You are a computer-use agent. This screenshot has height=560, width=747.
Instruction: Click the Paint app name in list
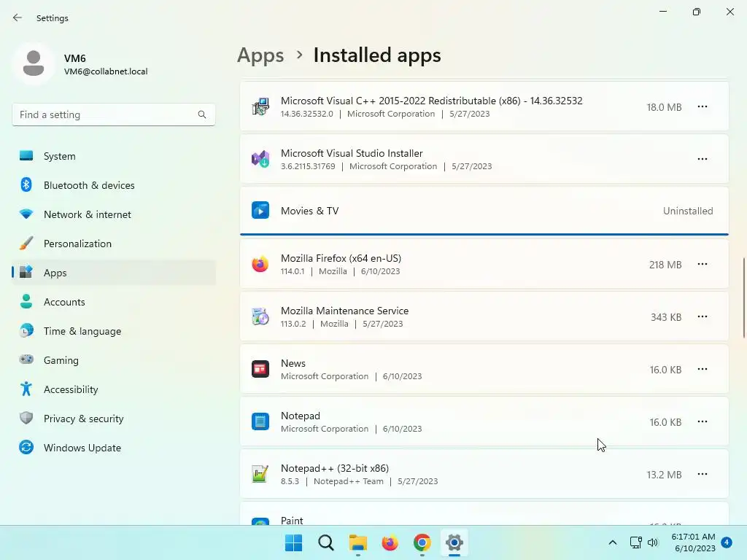pyautogui.click(x=292, y=521)
